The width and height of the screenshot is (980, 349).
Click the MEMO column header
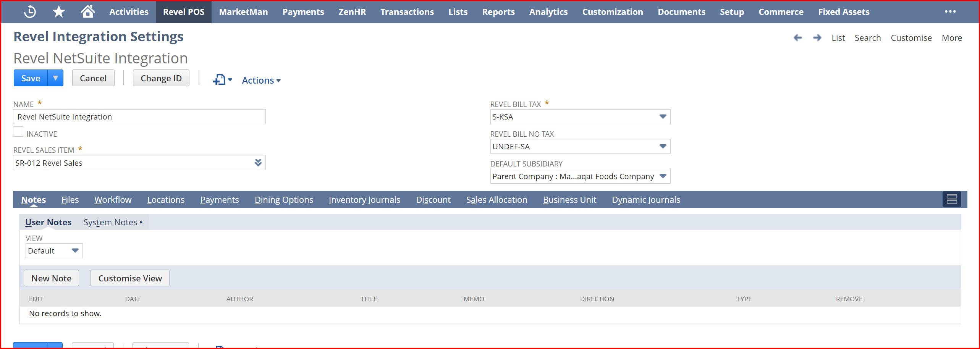click(x=474, y=299)
